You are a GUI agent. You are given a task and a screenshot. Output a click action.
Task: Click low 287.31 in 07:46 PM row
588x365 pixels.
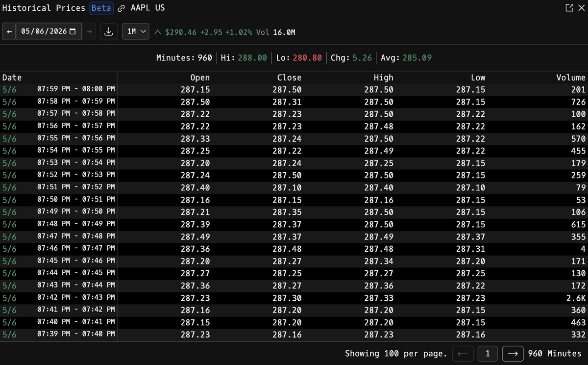[471, 249]
